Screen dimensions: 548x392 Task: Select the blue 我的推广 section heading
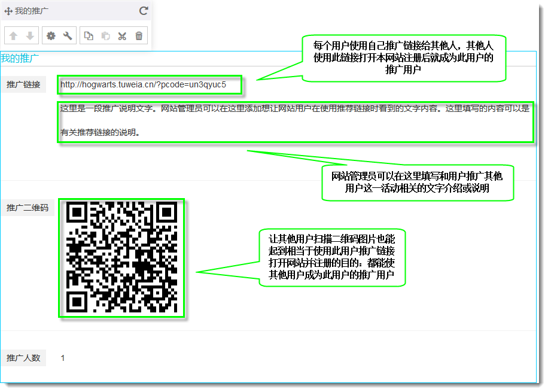point(20,58)
